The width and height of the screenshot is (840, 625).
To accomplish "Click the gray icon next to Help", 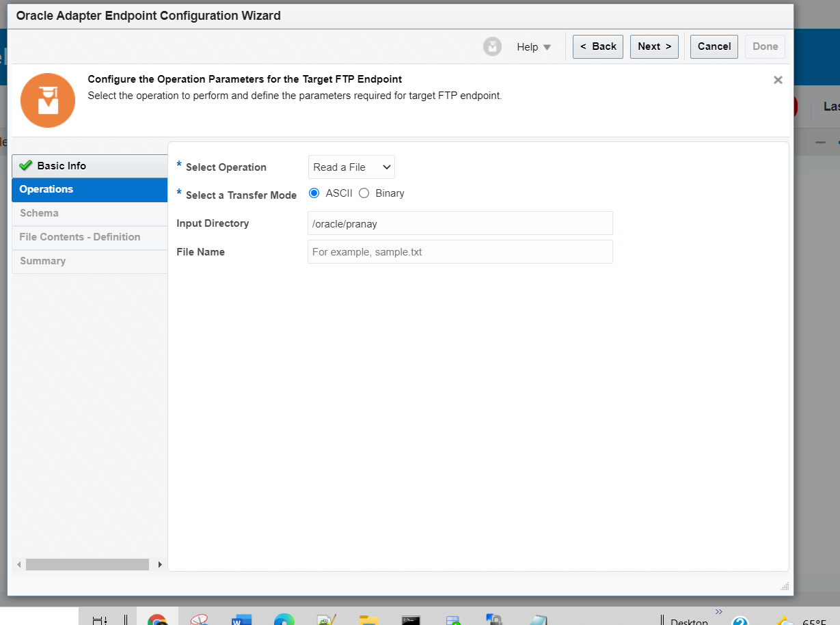I will point(492,46).
